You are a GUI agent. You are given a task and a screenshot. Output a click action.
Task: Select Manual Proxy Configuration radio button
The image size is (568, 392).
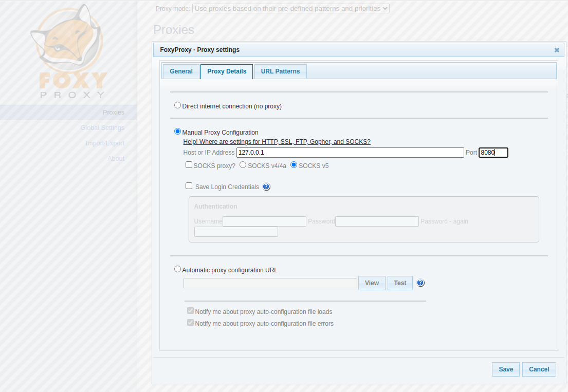(x=177, y=132)
